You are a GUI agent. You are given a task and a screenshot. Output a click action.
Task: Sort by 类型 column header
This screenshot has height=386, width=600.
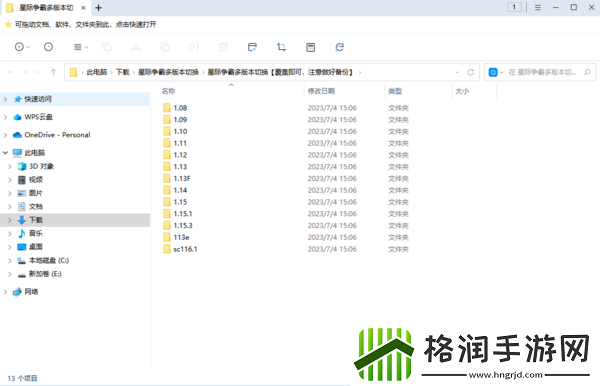395,91
